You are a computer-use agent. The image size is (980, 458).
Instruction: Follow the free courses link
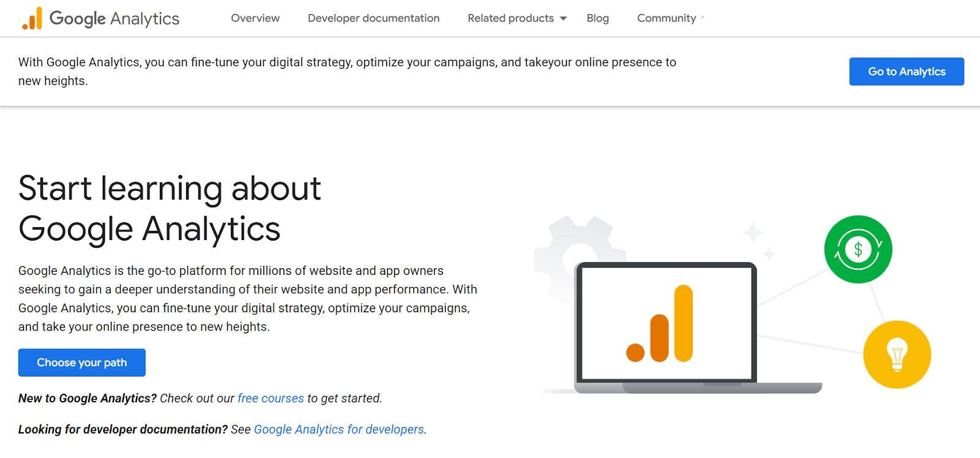[x=271, y=399]
